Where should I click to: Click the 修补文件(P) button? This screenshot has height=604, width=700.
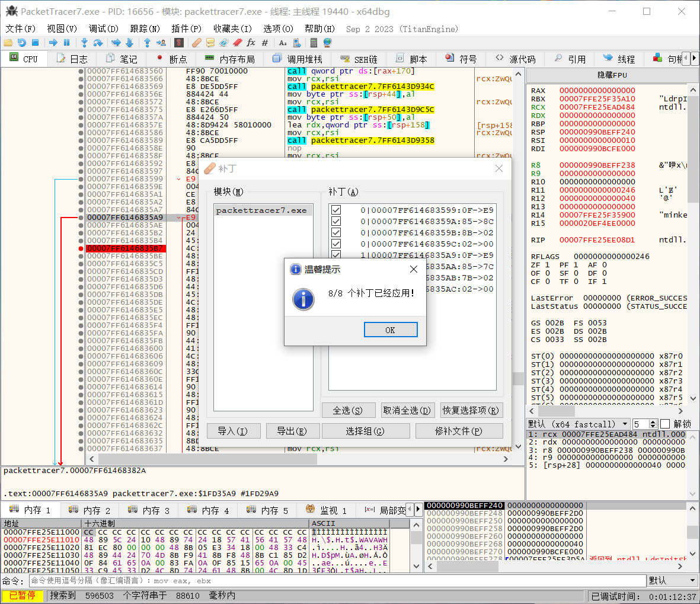[459, 431]
